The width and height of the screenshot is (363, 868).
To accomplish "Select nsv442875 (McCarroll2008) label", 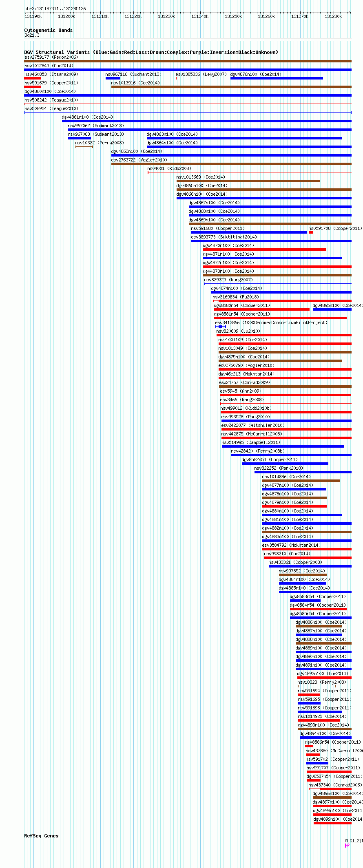I will (252, 434).
